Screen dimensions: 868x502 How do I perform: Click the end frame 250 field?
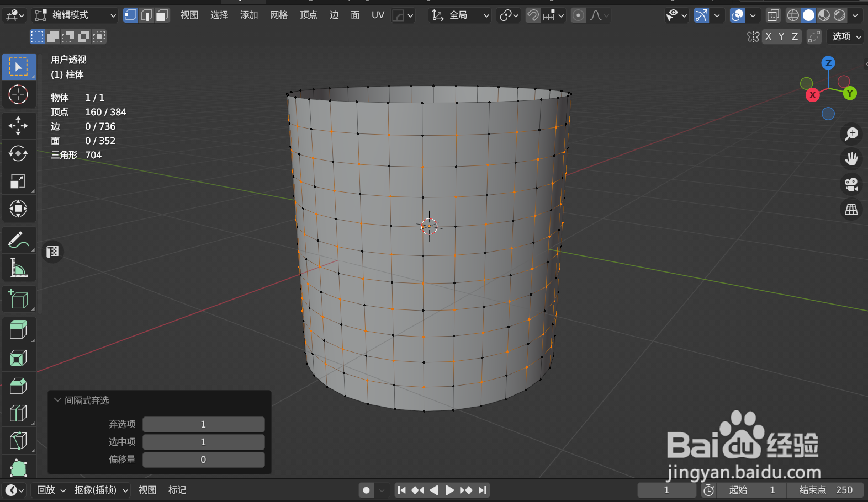827,490
